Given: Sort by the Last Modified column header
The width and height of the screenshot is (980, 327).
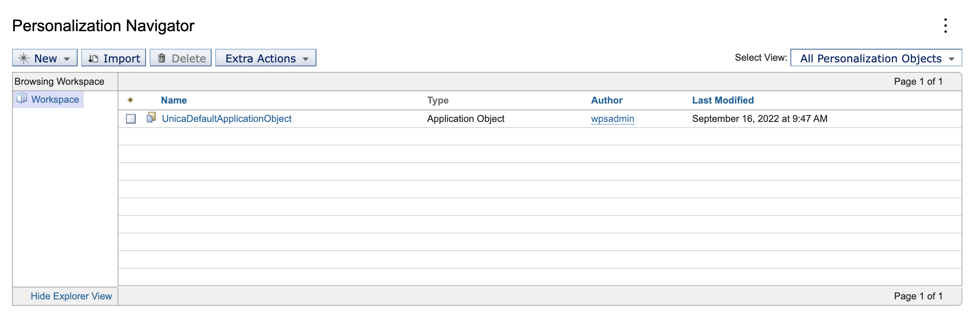Looking at the screenshot, I should tap(723, 100).
